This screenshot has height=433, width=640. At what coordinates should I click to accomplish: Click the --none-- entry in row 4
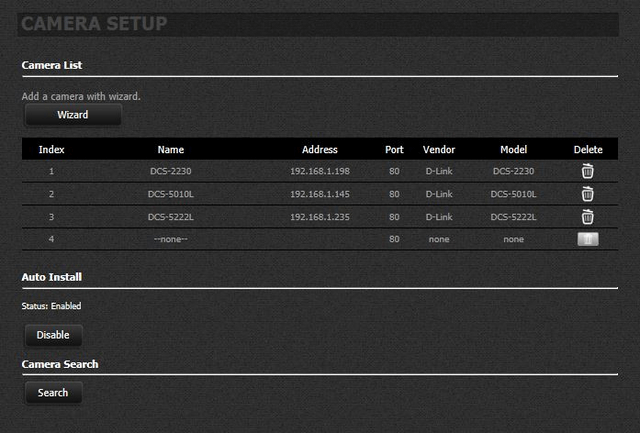[x=170, y=240]
